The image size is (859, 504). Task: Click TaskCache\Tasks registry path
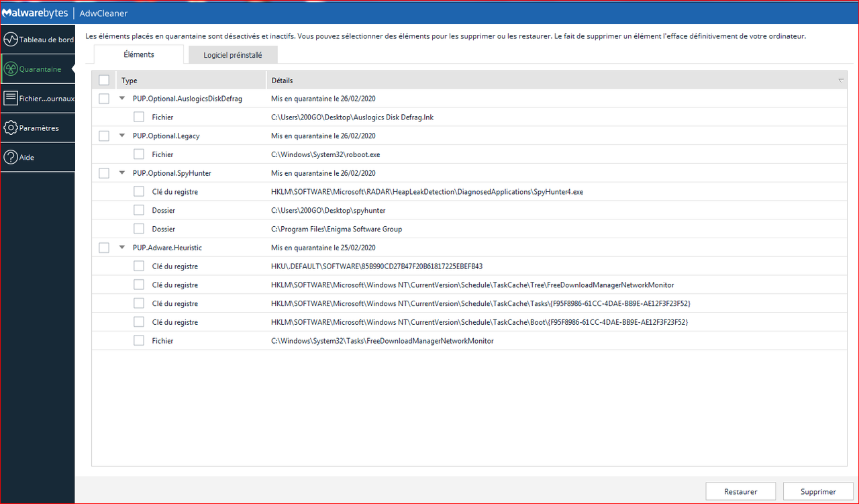481,304
